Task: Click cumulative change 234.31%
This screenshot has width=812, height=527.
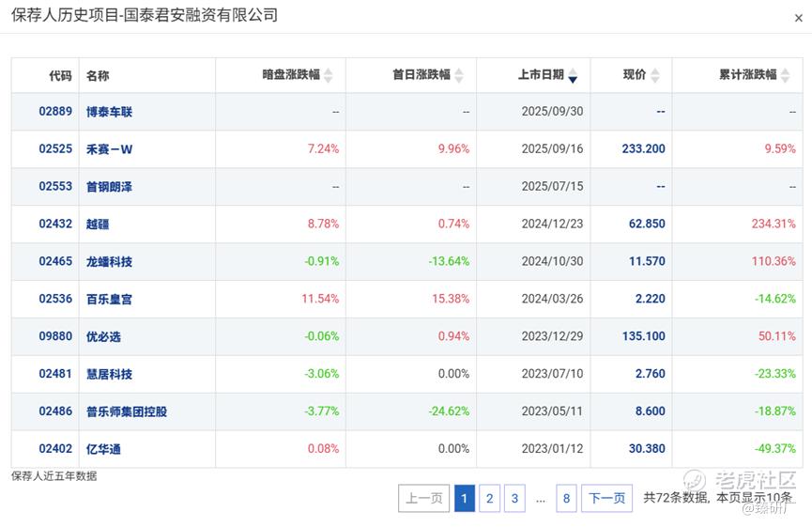Action: point(774,224)
